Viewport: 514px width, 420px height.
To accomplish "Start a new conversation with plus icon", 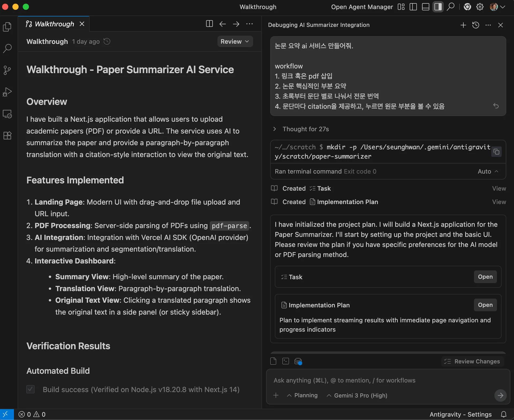I will tap(463, 25).
